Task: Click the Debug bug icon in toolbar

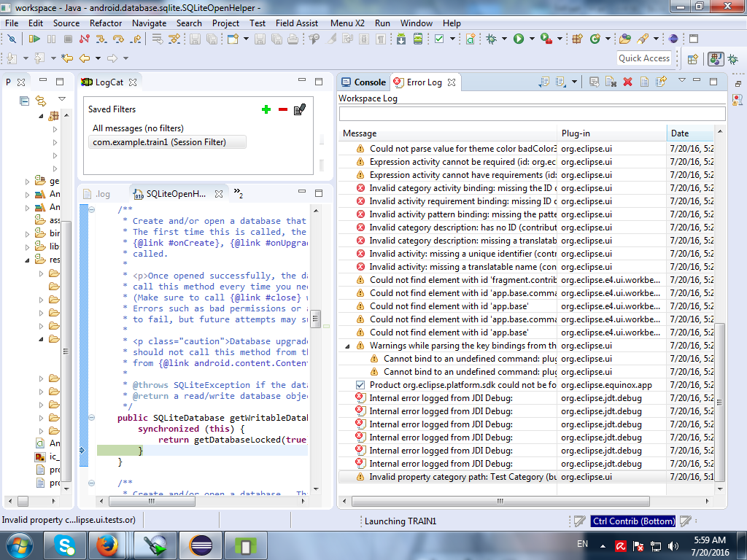Action: 492,39
